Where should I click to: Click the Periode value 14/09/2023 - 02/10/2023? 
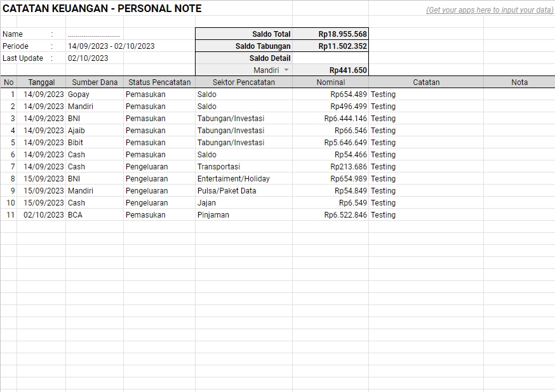pos(114,46)
